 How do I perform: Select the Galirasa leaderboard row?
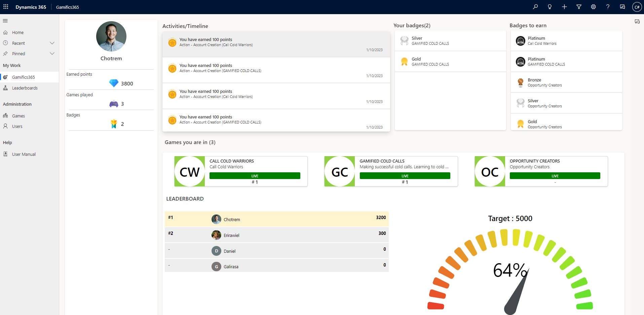(x=276, y=266)
